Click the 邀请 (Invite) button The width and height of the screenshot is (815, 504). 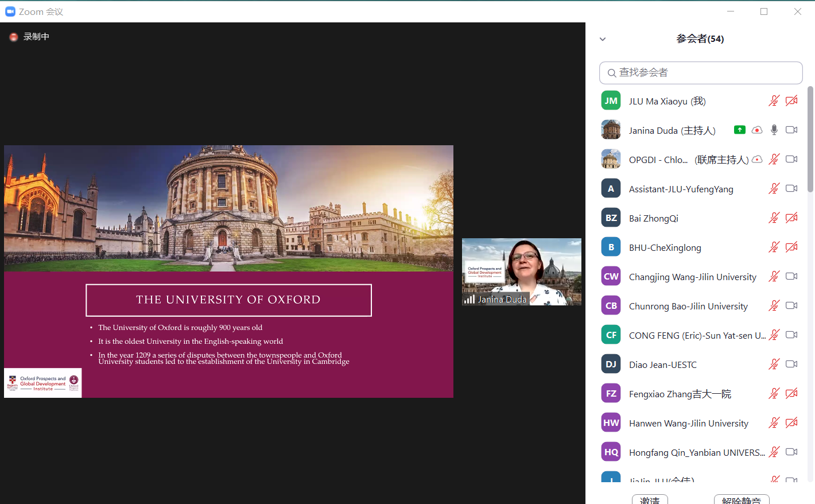tap(650, 499)
